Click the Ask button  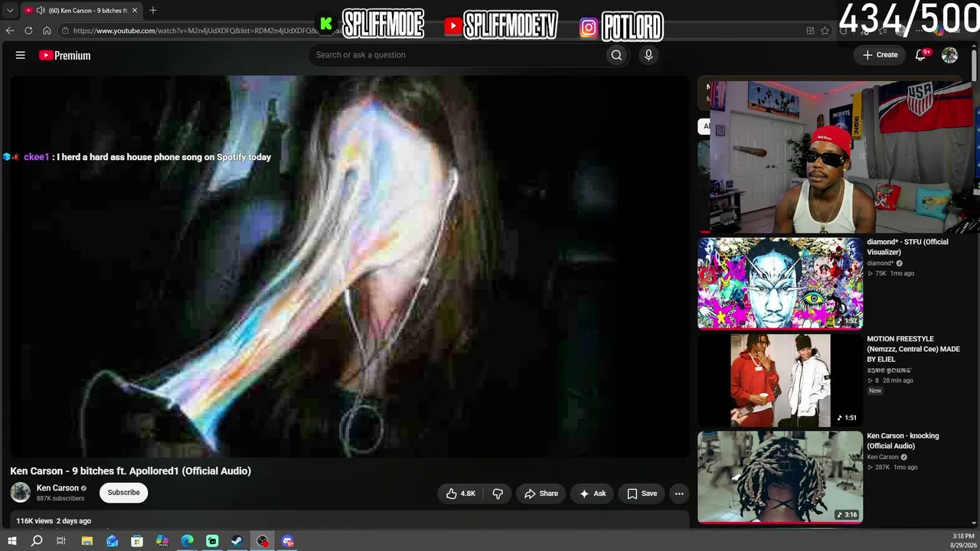click(593, 494)
